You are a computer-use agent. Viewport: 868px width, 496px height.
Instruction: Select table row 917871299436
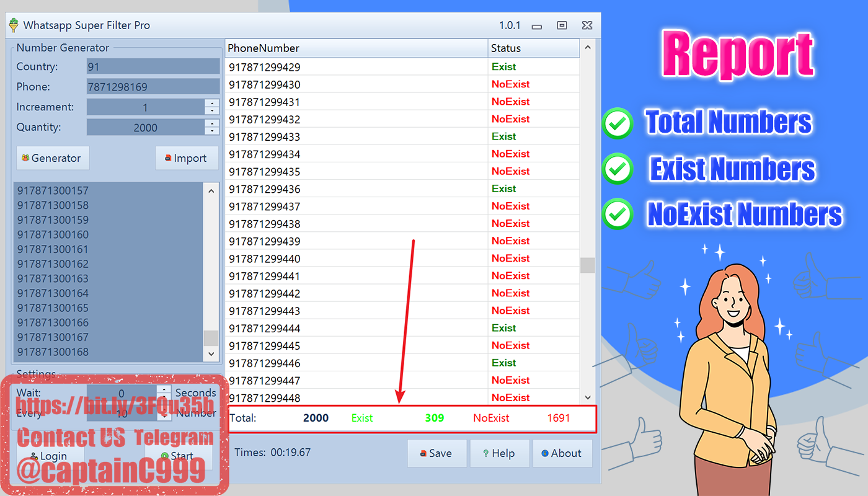402,188
